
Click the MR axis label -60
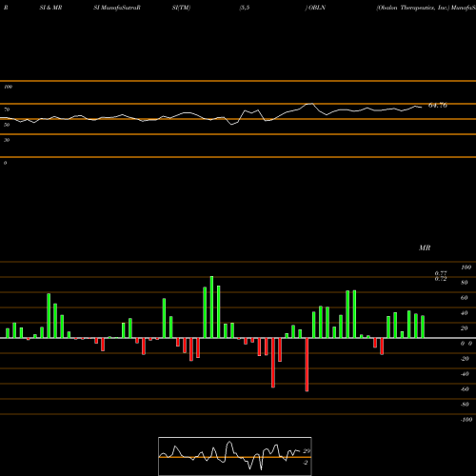[x=465, y=389]
